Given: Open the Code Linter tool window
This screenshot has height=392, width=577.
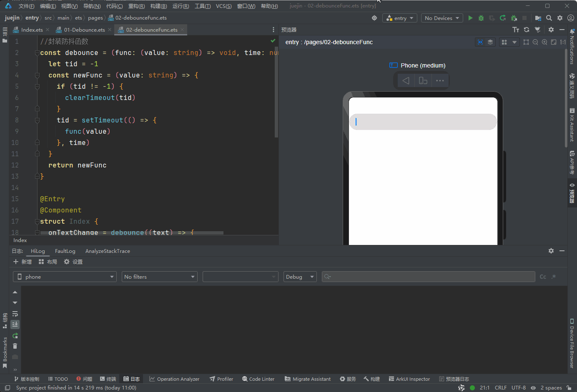Looking at the screenshot, I should click(258, 379).
